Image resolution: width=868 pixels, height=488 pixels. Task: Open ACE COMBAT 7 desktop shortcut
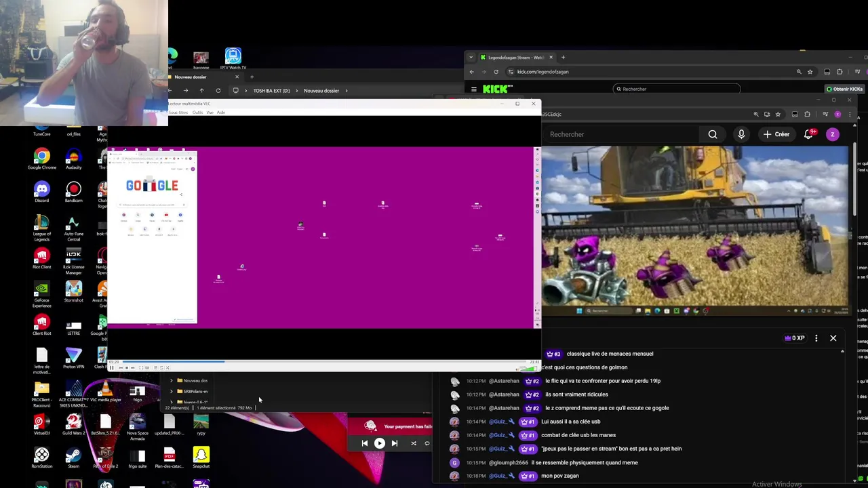(74, 394)
